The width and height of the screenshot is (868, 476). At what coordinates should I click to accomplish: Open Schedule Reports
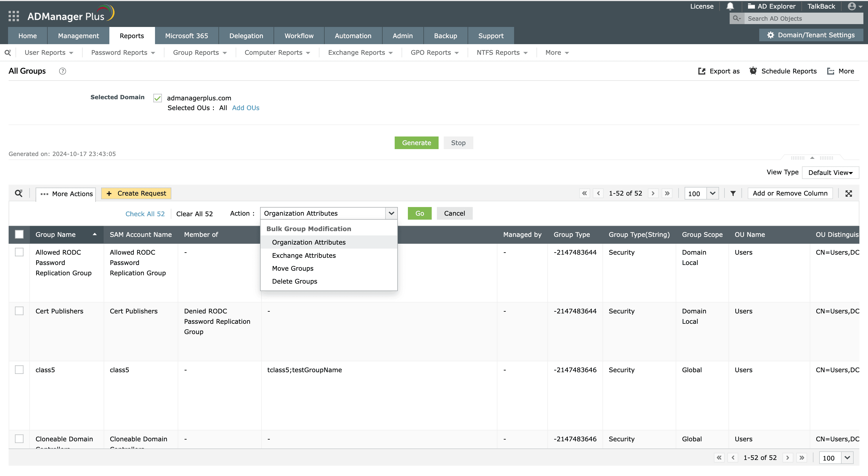coord(783,71)
